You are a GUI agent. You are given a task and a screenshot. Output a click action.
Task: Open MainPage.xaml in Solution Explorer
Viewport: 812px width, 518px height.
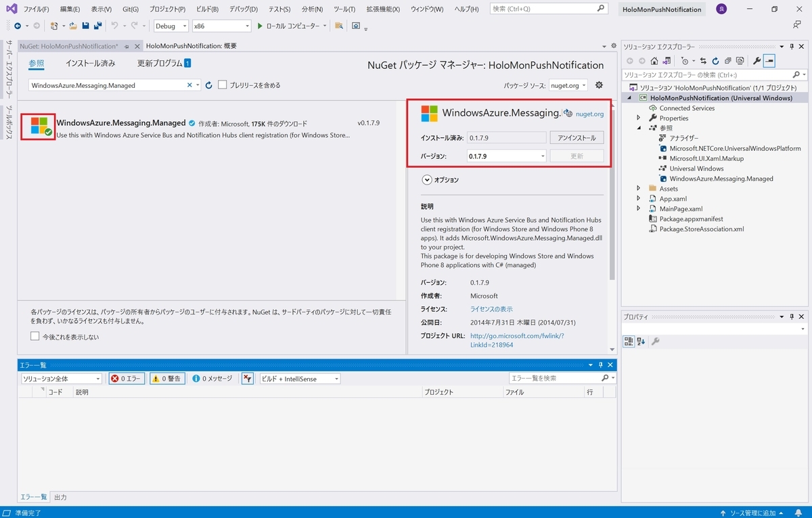[681, 209]
